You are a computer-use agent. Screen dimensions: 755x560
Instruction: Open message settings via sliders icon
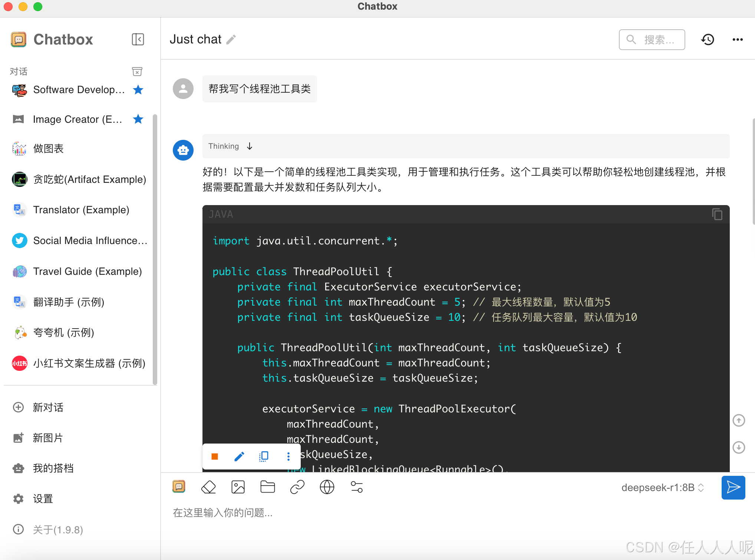click(x=356, y=487)
